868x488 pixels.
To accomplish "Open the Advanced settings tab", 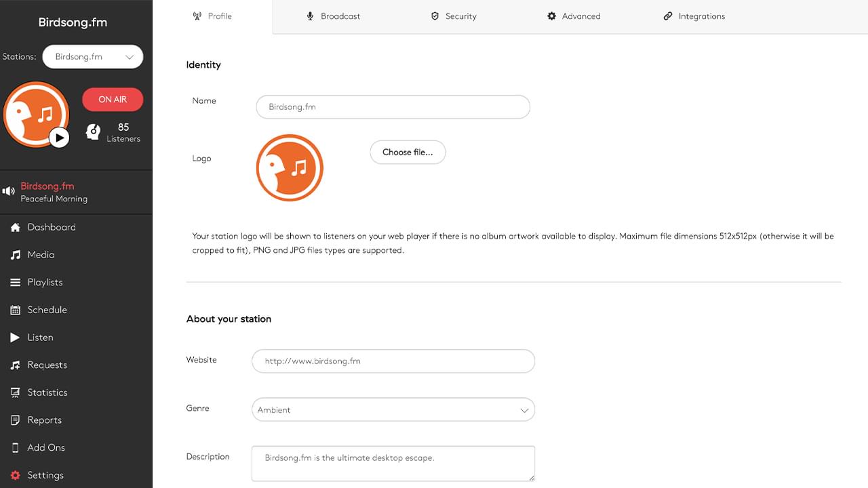I will click(574, 16).
